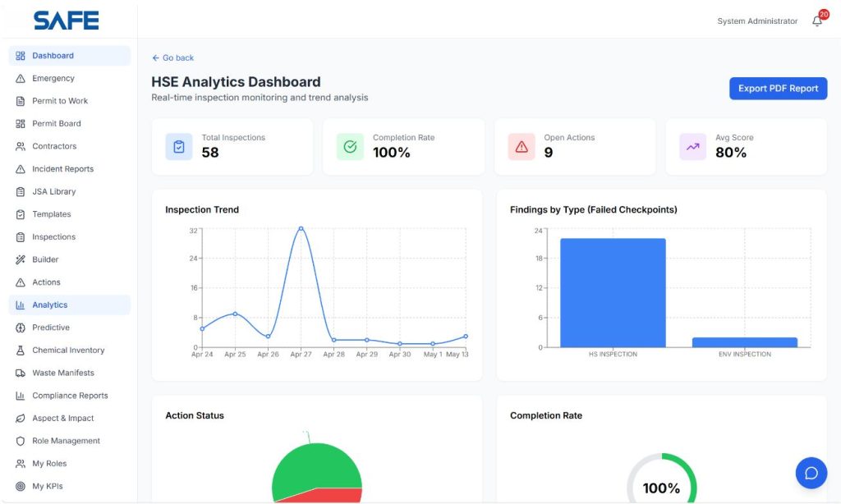Viewport: 841px width, 504px height.
Task: Open the Emergency menu item
Action: click(70, 78)
